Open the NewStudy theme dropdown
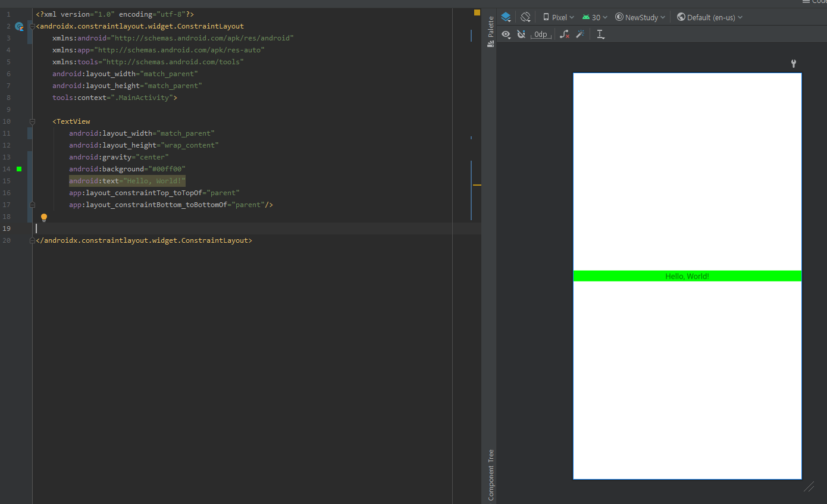827x504 pixels. tap(640, 17)
